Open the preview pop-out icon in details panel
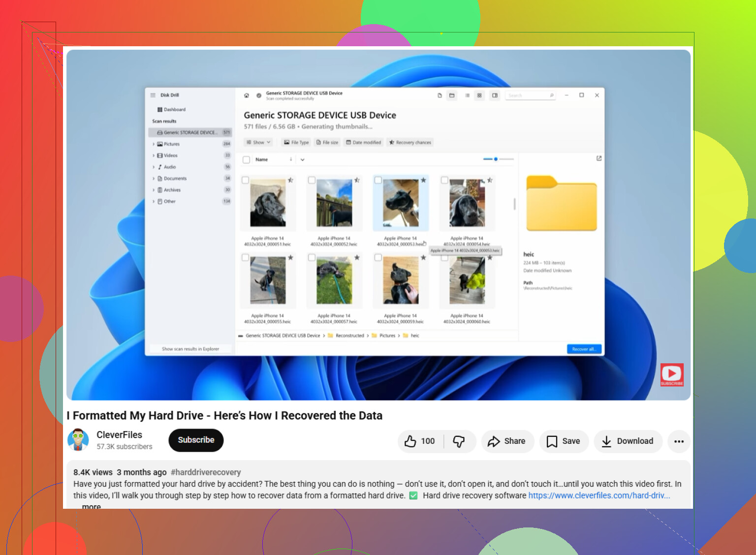Image resolution: width=756 pixels, height=555 pixels. click(599, 158)
